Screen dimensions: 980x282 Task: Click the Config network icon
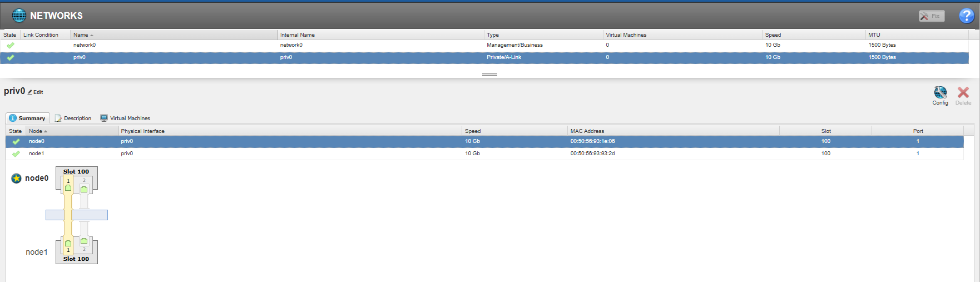point(940,93)
